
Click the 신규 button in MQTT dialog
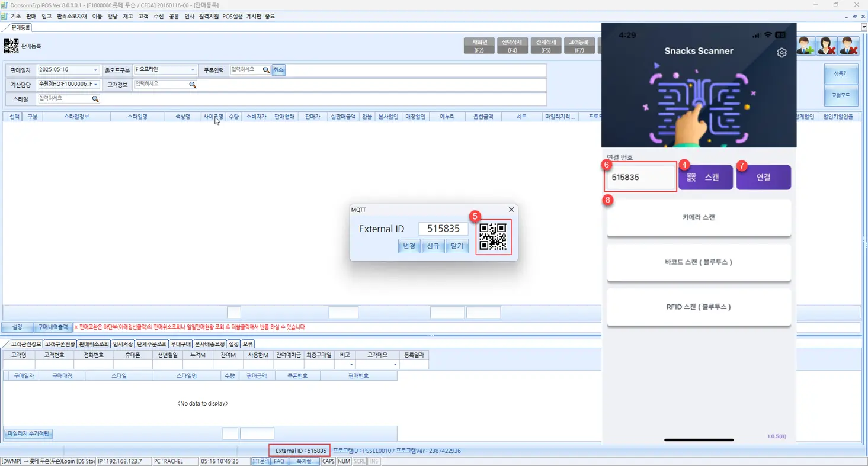(433, 246)
